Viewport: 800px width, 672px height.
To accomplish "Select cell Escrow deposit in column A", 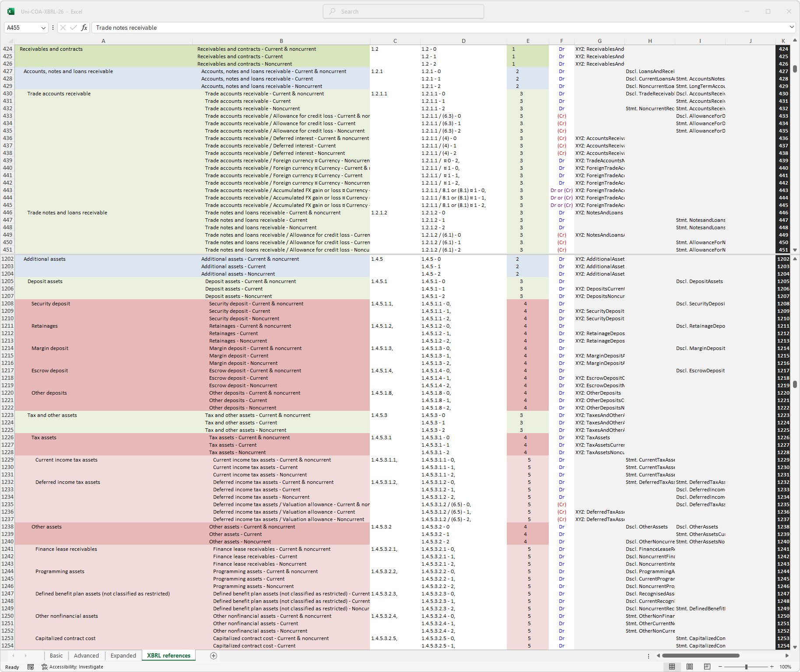I will (103, 371).
